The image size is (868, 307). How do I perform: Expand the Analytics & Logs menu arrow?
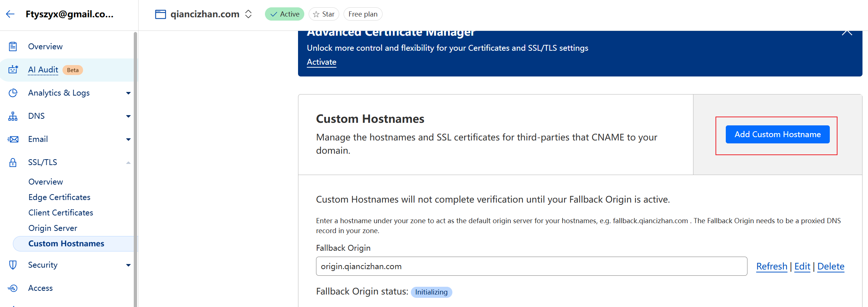pos(128,93)
